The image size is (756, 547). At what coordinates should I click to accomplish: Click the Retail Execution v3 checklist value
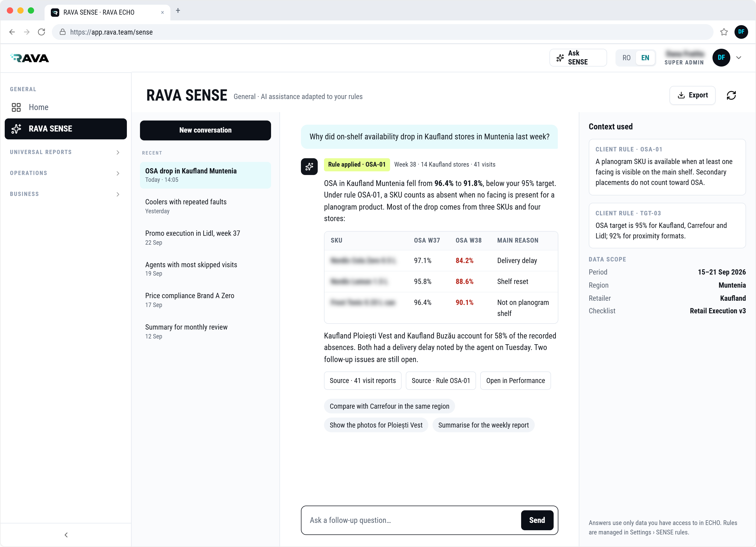tap(718, 311)
